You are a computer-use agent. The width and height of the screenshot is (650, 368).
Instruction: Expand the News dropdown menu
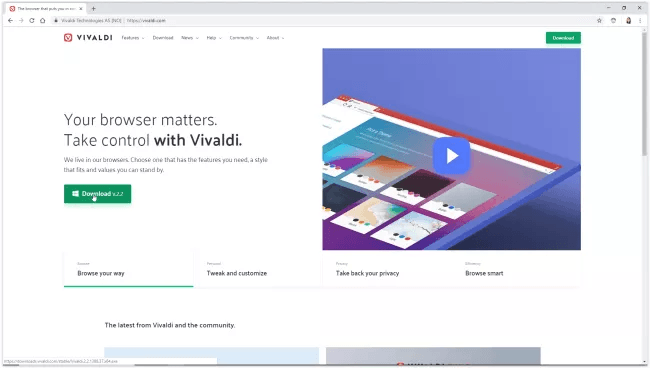coord(190,38)
